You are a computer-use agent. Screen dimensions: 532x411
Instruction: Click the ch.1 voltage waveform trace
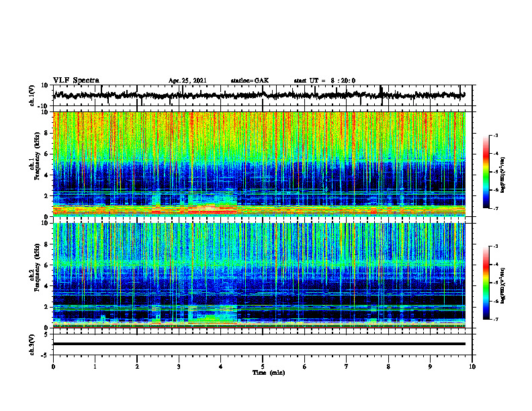pyautogui.click(x=259, y=95)
